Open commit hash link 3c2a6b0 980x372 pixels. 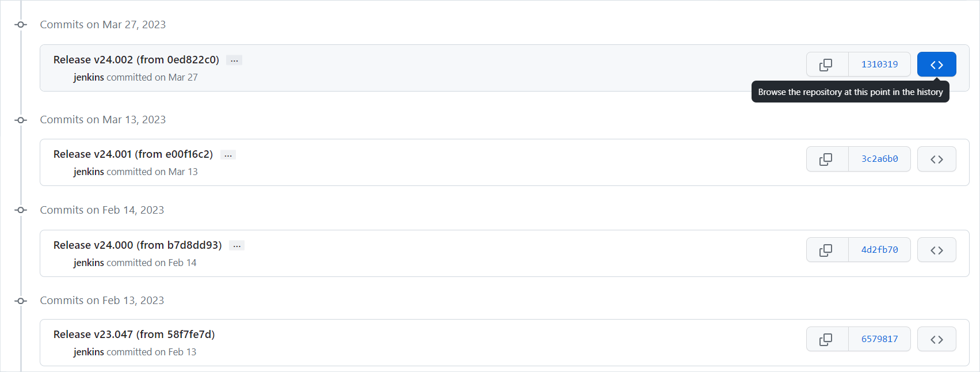[879, 160]
